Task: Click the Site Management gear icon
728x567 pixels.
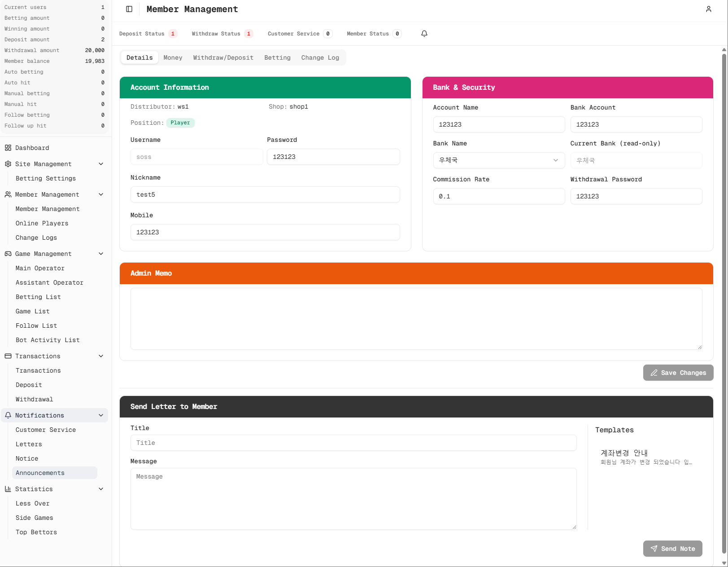Action: coord(8,164)
